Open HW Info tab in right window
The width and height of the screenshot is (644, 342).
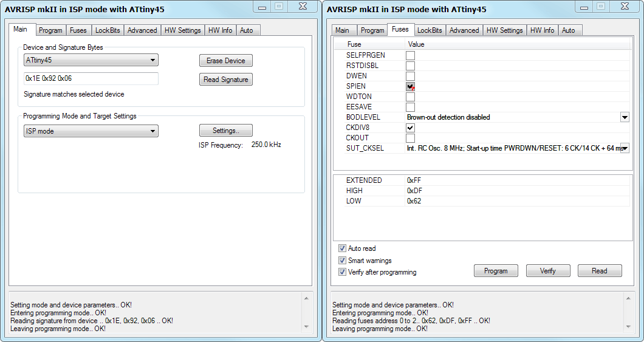(x=542, y=30)
